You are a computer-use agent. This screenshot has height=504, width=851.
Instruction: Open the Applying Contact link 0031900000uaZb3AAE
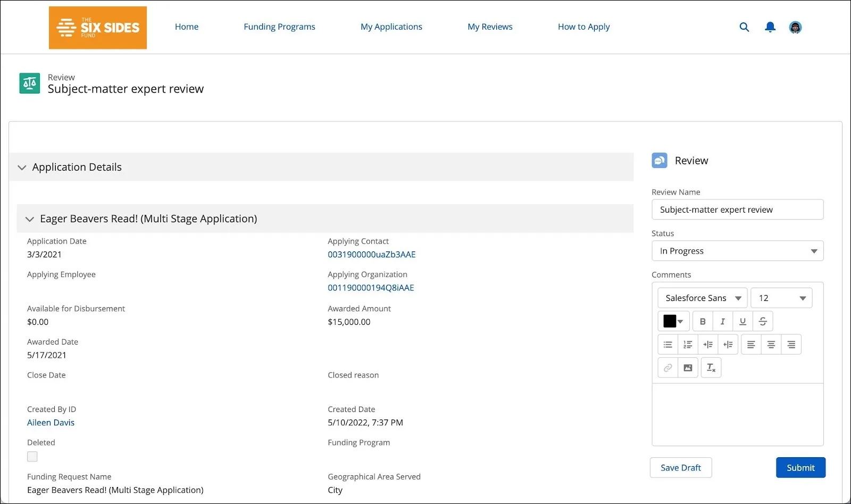click(372, 255)
